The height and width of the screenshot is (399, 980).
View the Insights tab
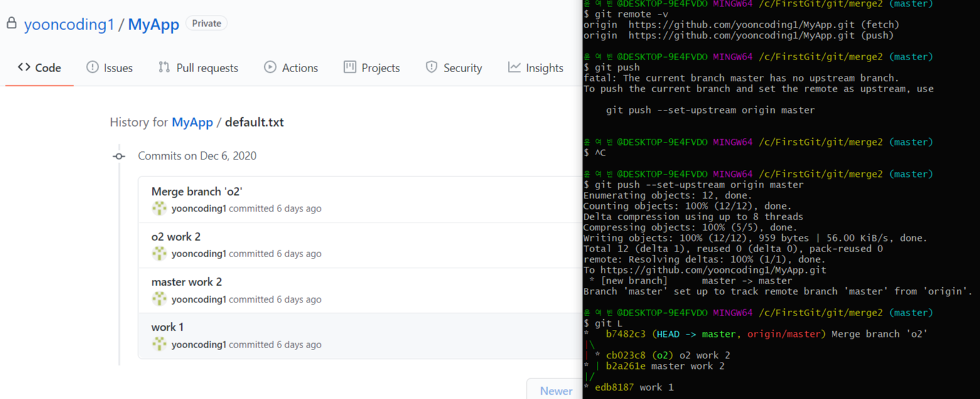click(x=536, y=68)
